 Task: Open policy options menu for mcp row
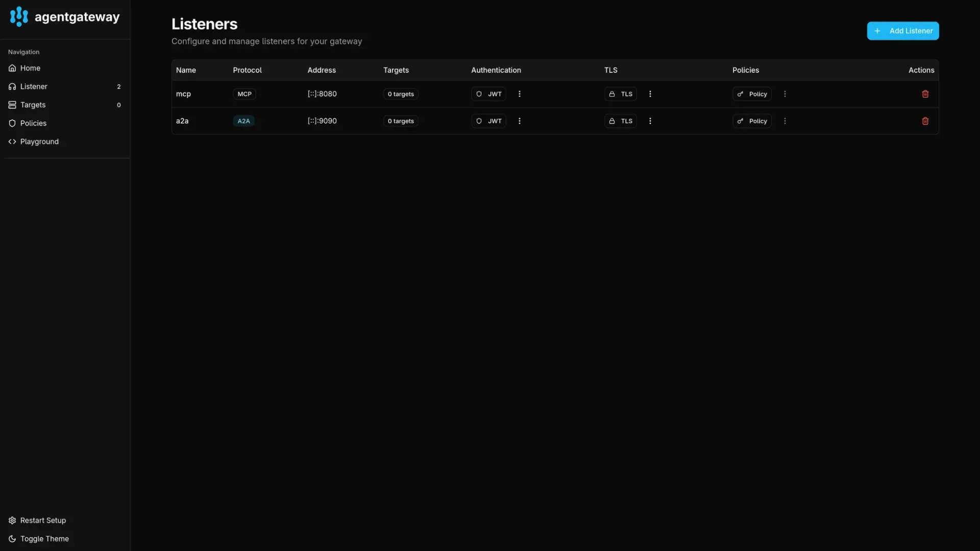pos(785,94)
